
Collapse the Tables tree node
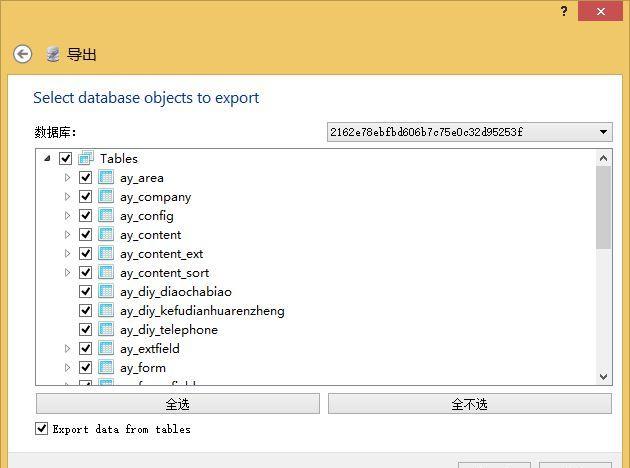(47, 158)
